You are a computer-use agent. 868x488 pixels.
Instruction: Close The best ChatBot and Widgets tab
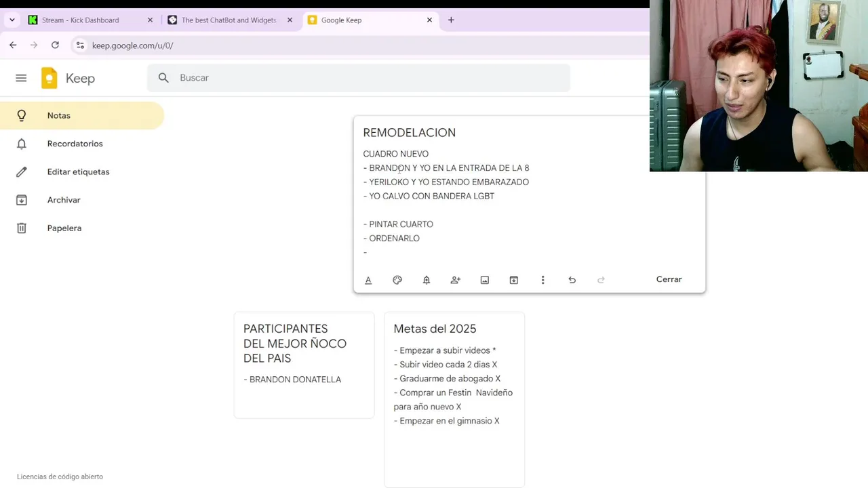point(290,20)
